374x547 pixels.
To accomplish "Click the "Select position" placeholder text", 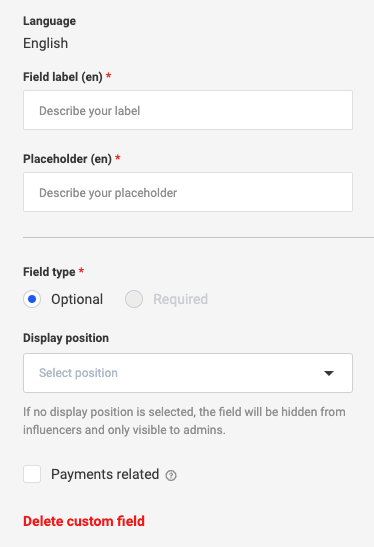I will click(x=78, y=373).
